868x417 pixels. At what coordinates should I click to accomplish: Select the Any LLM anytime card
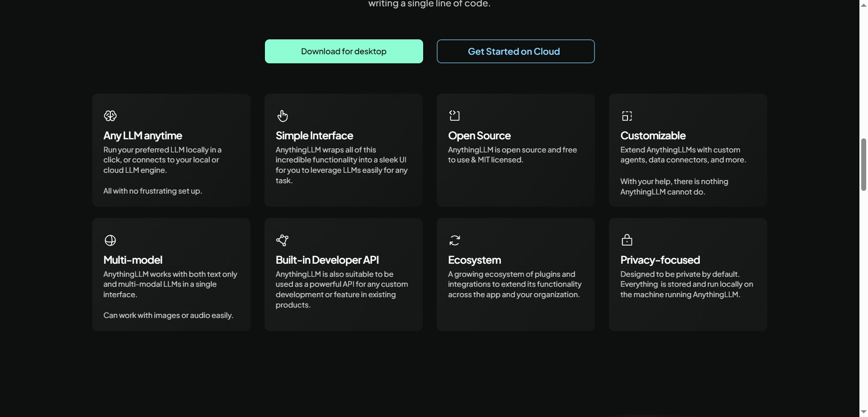(x=171, y=150)
